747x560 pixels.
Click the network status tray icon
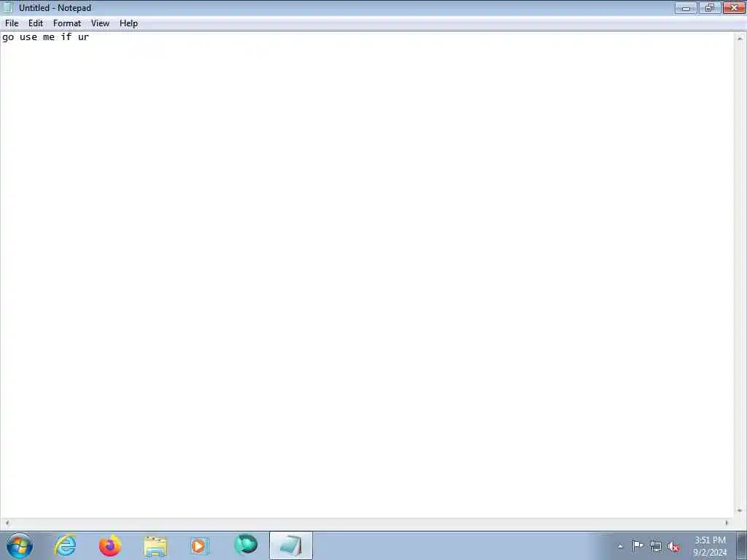656,547
